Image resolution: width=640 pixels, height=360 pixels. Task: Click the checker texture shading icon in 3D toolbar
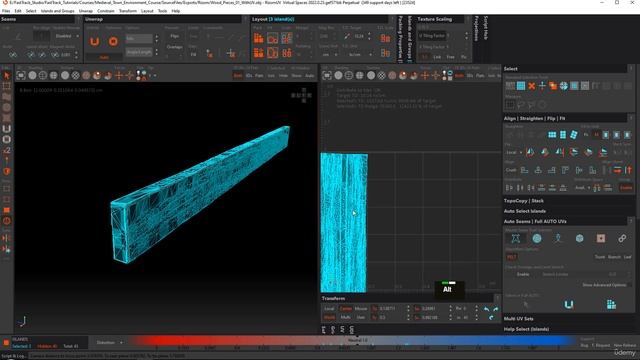tap(76, 76)
